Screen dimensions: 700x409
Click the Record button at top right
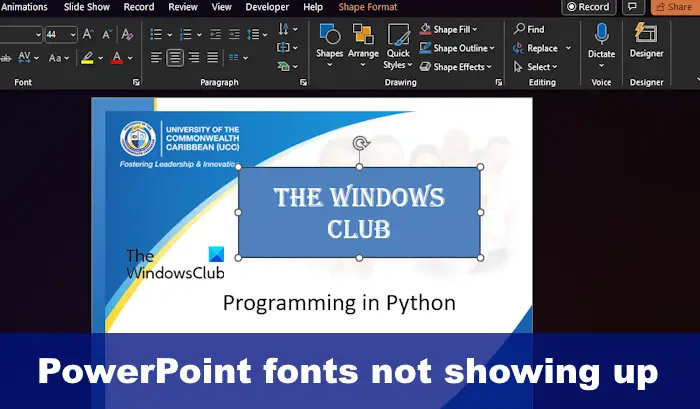point(588,7)
